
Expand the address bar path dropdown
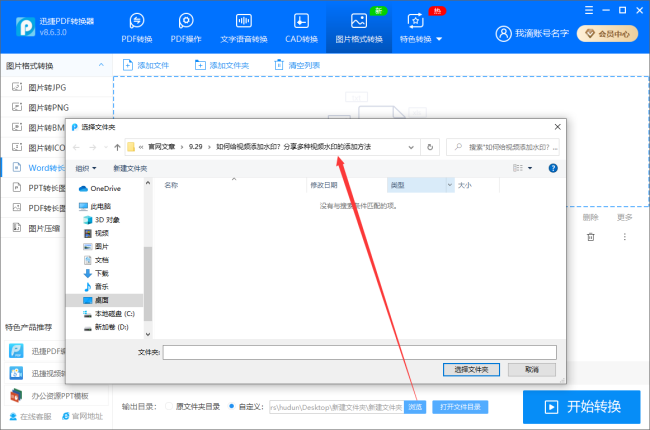point(411,147)
